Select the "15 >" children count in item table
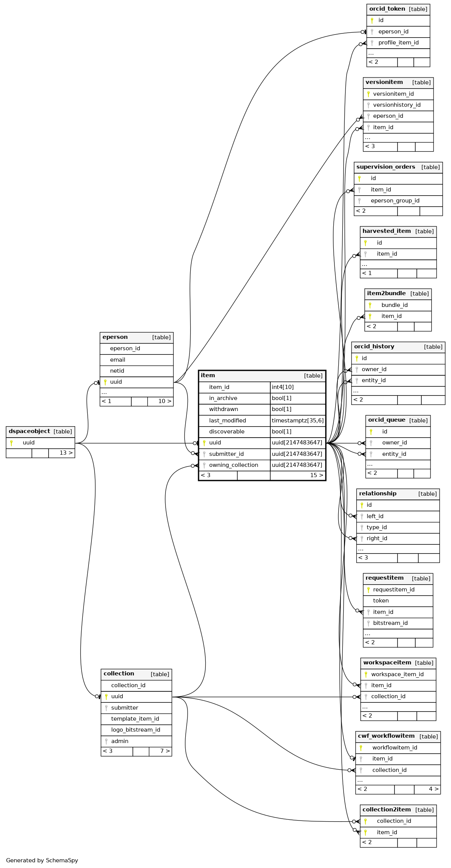The image size is (451, 868). pyautogui.click(x=317, y=475)
